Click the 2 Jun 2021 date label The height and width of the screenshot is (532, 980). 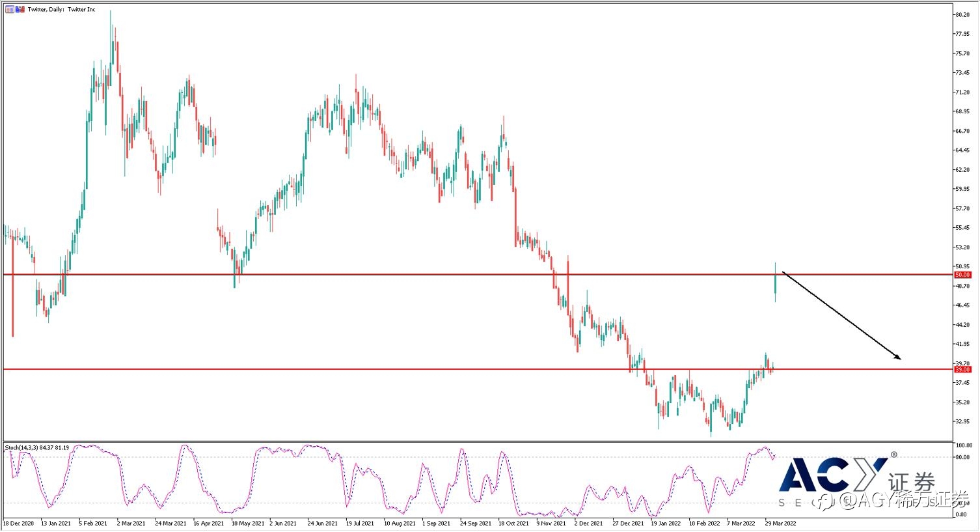(284, 523)
